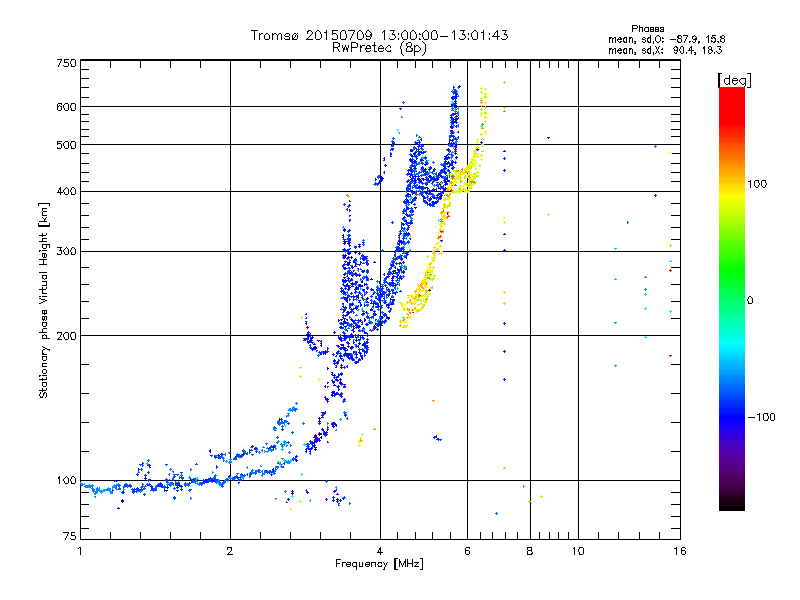Select the 'Phases' header text

coord(647,29)
